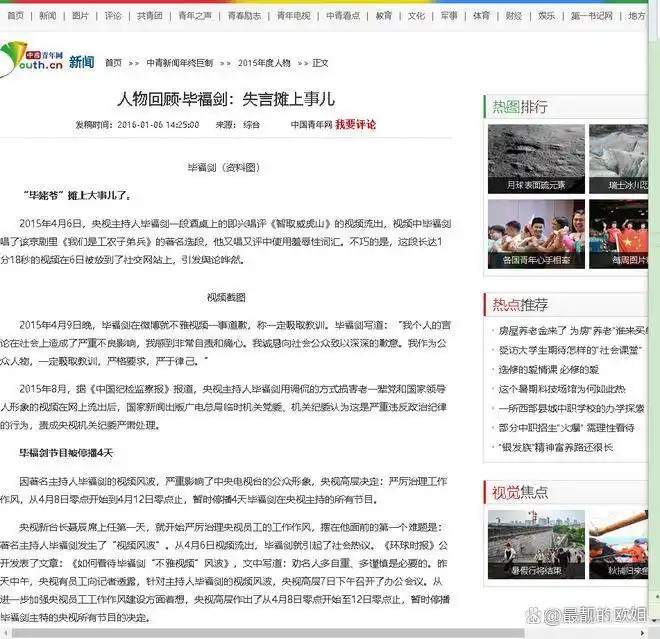Select 青年电视 in the top navigation
660x639 pixels.
tap(293, 16)
